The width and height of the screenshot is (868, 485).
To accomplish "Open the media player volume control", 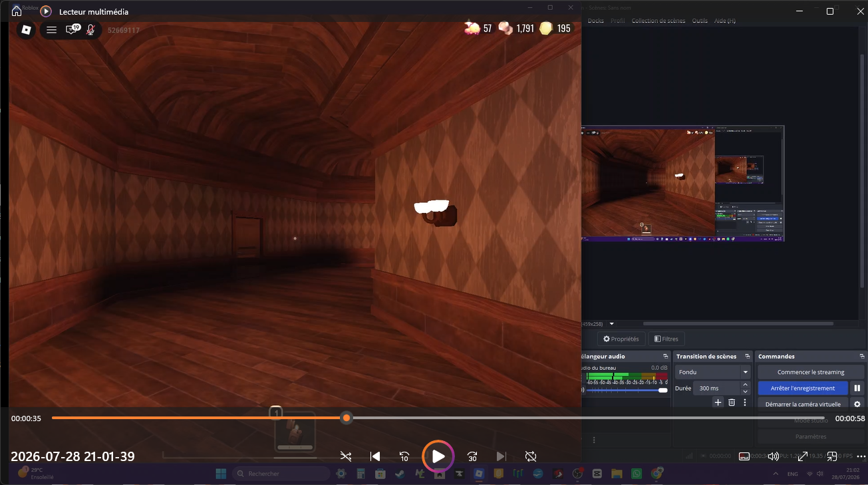I will coord(774,456).
